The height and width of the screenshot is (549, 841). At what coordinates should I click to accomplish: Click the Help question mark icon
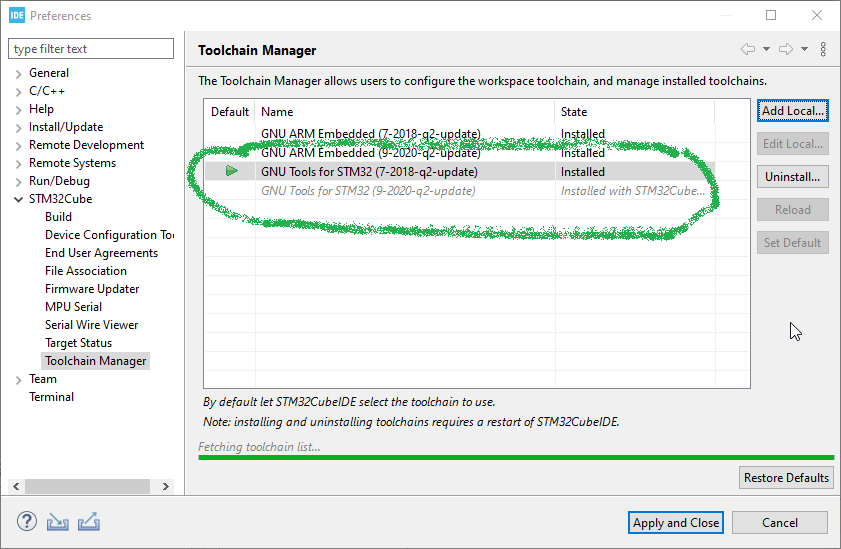point(27,521)
